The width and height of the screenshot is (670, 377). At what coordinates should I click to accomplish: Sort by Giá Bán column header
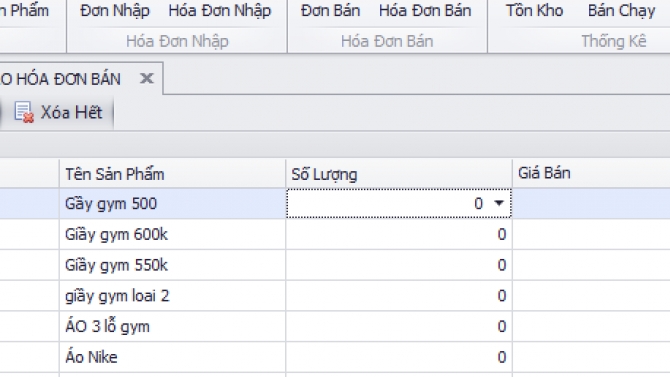click(x=591, y=174)
